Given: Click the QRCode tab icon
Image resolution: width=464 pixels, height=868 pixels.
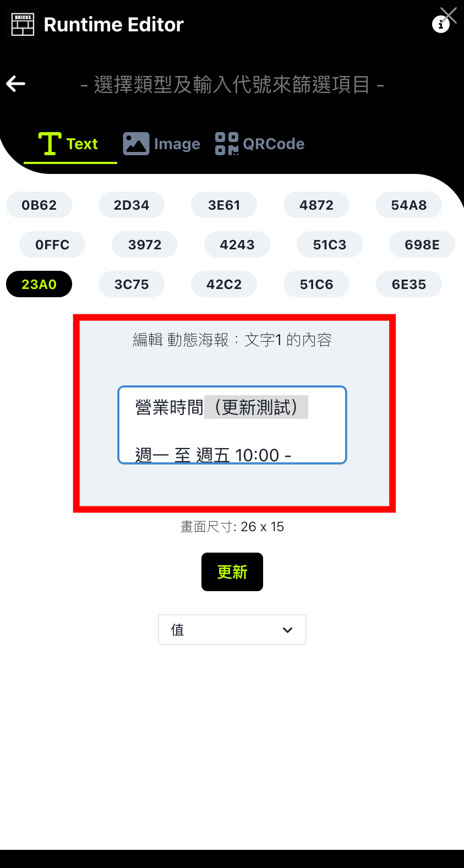Looking at the screenshot, I should 227,144.
